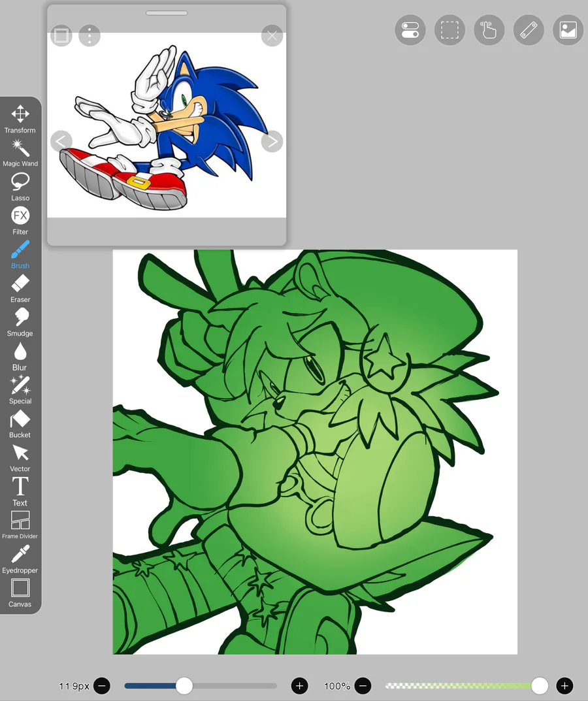Screen dimensions: 588x701
Task: Toggle the switches icon in top bar
Action: (410, 30)
